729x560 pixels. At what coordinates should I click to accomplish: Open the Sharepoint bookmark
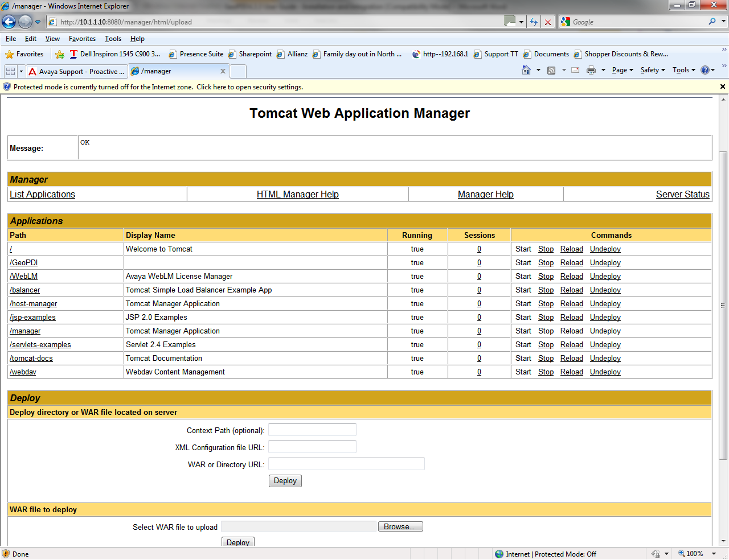pyautogui.click(x=250, y=54)
